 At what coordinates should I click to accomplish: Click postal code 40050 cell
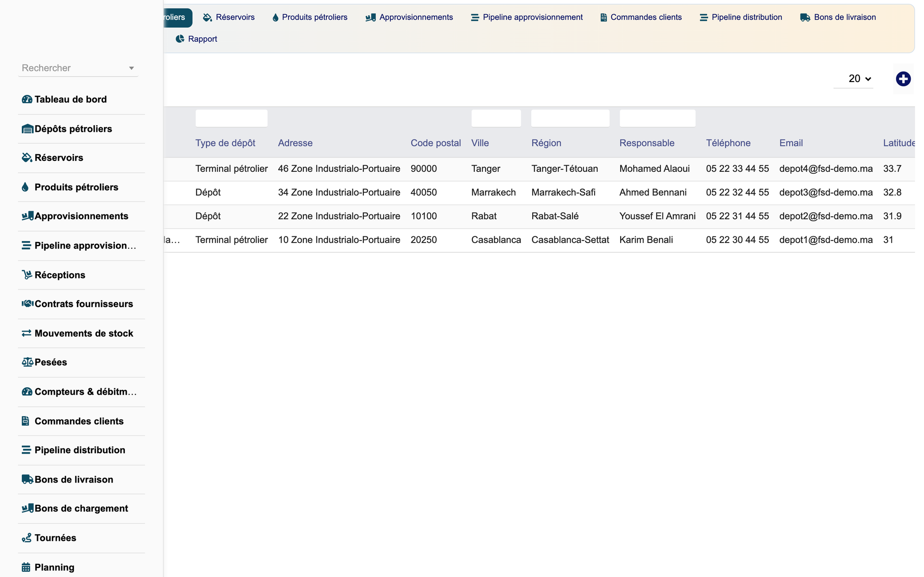point(424,193)
